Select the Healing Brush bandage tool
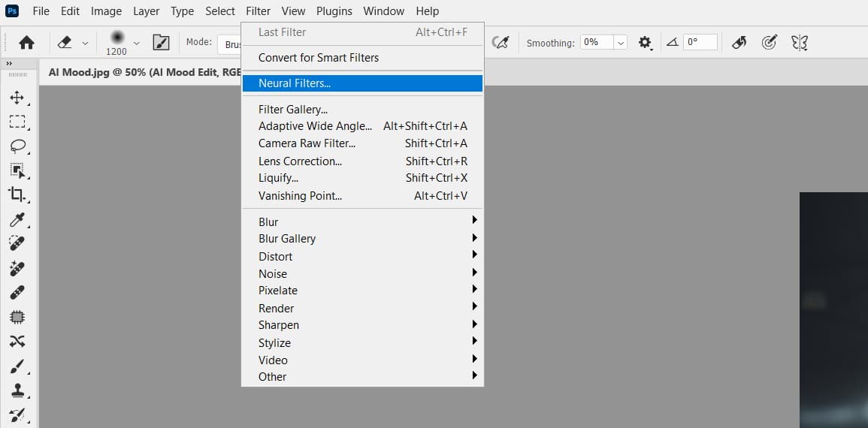 [17, 292]
